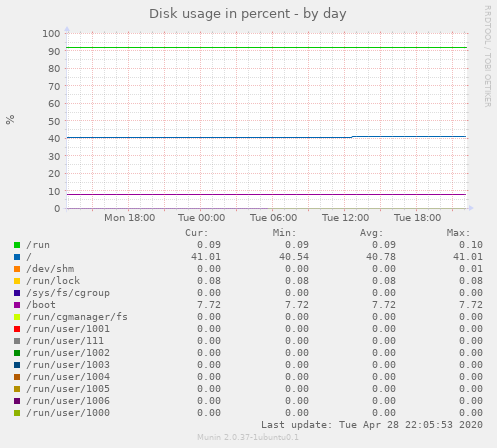Select the /run/user/1002 legend label

(68, 353)
